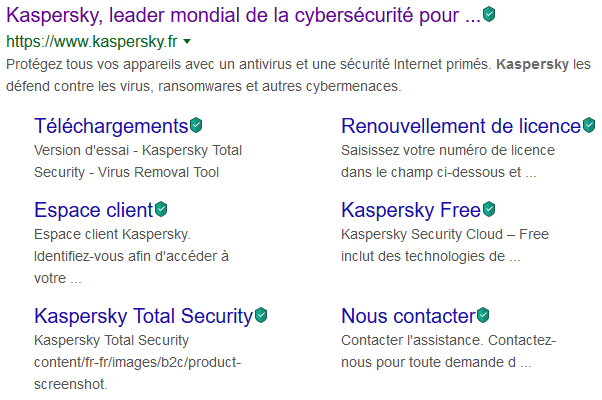
Task: Click the shield icon next to Nous contacter
Action: [x=483, y=316]
